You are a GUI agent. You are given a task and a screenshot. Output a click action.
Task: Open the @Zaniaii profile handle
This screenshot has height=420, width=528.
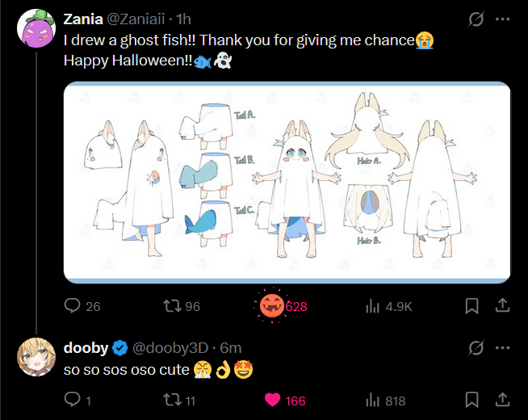136,19
